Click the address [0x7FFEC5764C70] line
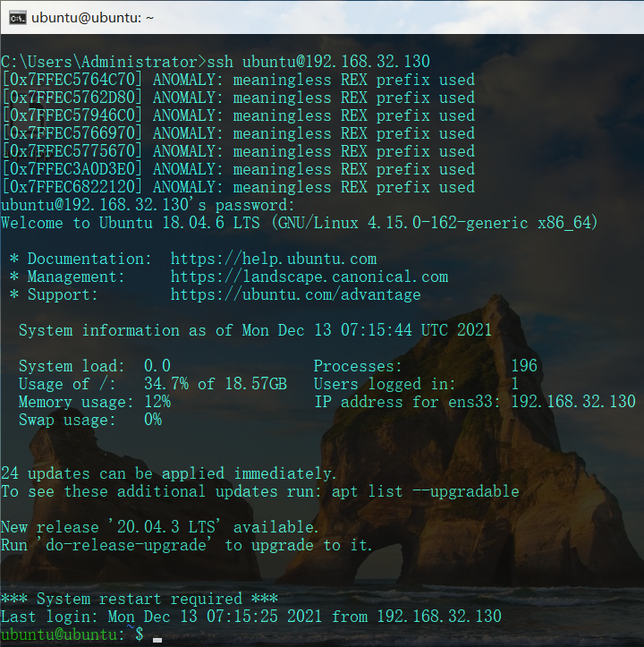This screenshot has height=647, width=644. [x=238, y=80]
